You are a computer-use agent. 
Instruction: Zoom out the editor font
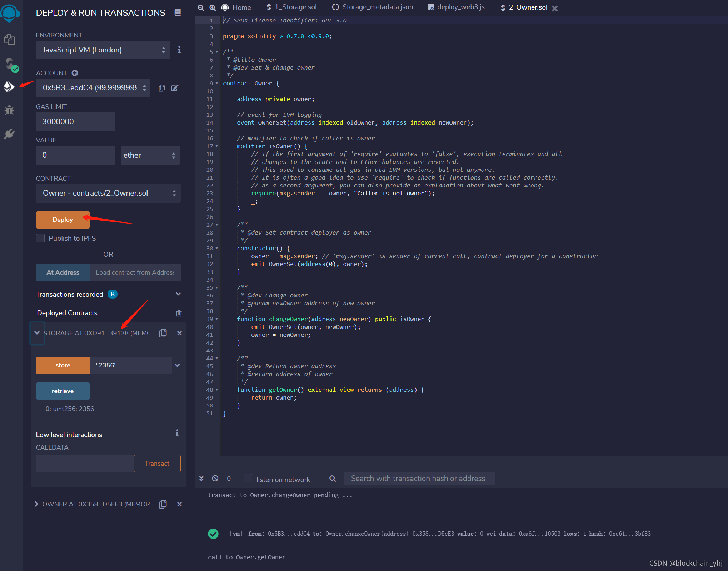click(201, 7)
